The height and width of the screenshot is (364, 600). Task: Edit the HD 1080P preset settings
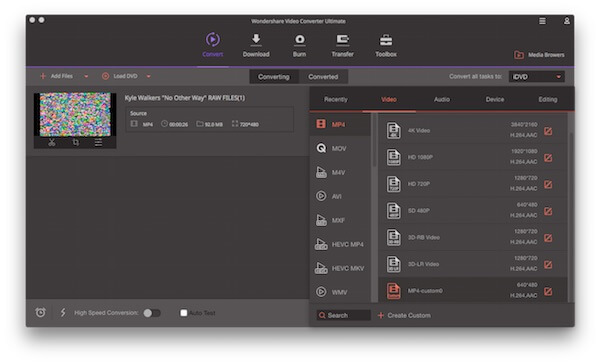tap(548, 158)
